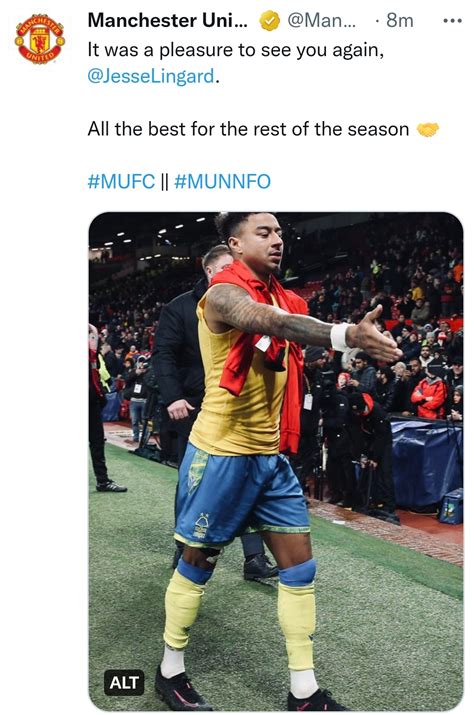474x715 pixels.
Task: Click the gold verified badge
Action: pyautogui.click(x=270, y=21)
